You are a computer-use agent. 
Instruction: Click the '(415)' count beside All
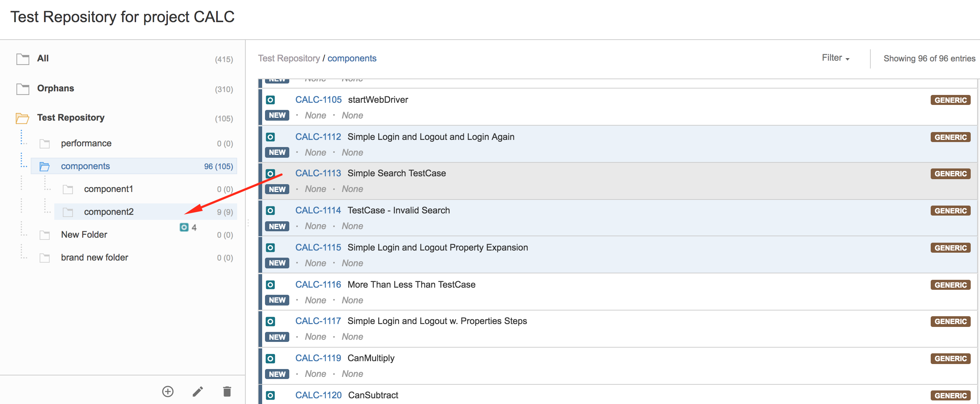(x=224, y=59)
